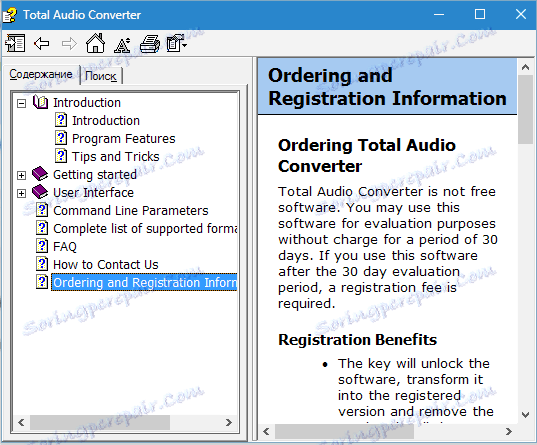Select the Getting started entry
Image resolution: width=537 pixels, height=445 pixels.
[x=95, y=175]
